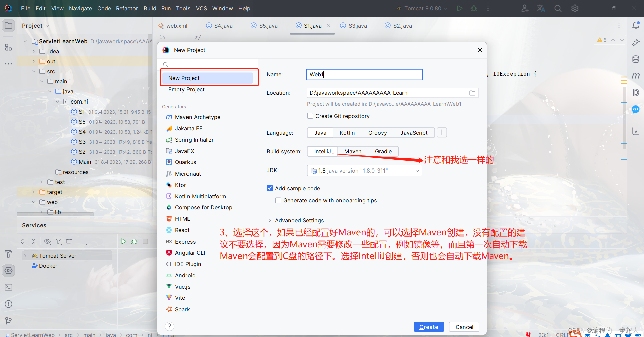Open the AI Assistant sparkle icon
Viewport: 644px width, 337px height.
[636, 43]
